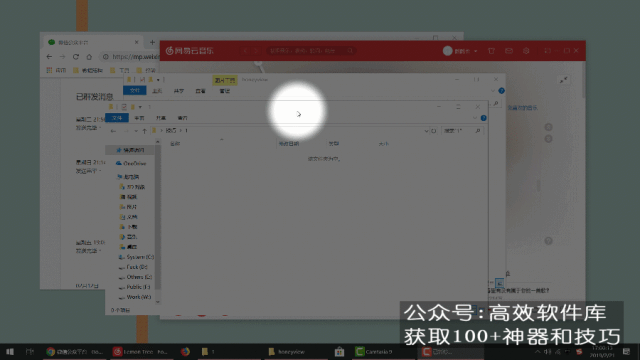The image size is (640, 360).
Task: Click the NetEase Cloud Music forward arrow
Action: [x=256, y=51]
